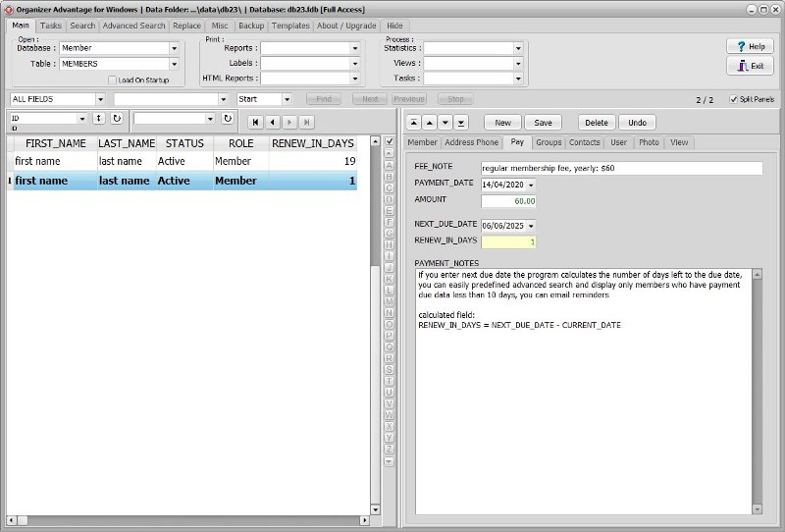Open the Photo record tab
Viewport: 785px width, 532px height.
(649, 142)
